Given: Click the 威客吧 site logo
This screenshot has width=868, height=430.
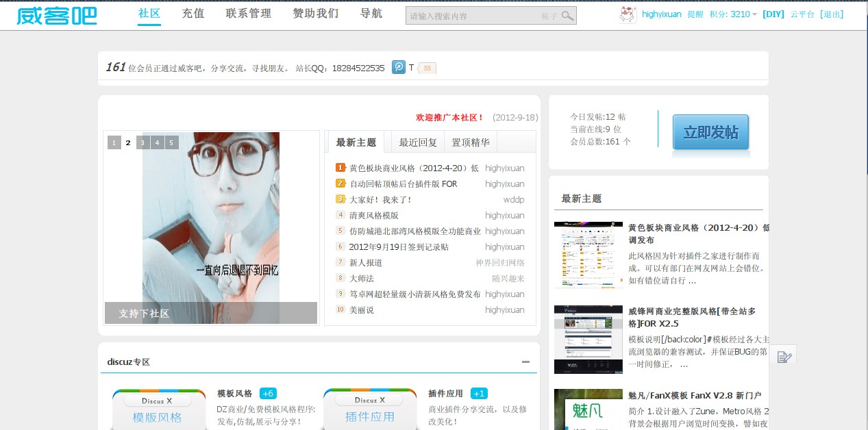Looking at the screenshot, I should (x=57, y=15).
